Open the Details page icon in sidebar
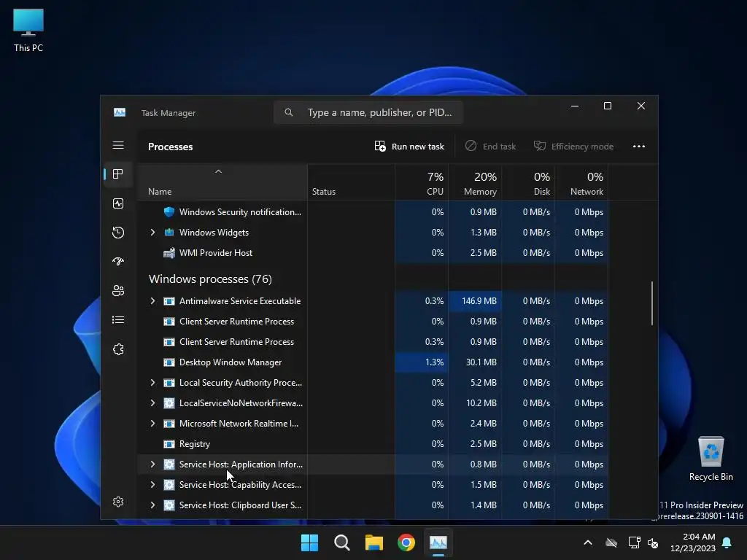The height and width of the screenshot is (560, 747). [x=118, y=320]
